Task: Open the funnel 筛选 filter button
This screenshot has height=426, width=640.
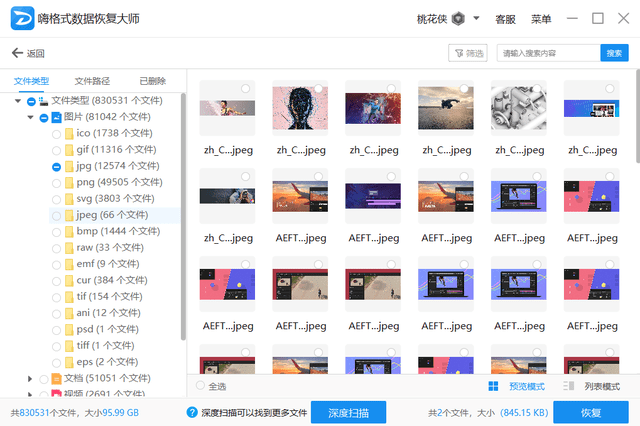Action: coord(468,53)
